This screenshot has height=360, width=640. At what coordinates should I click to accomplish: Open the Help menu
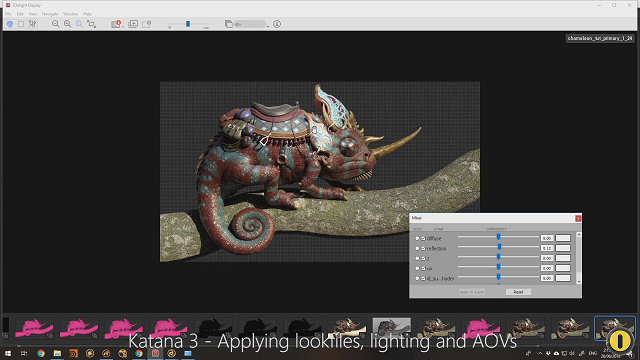(x=87, y=14)
